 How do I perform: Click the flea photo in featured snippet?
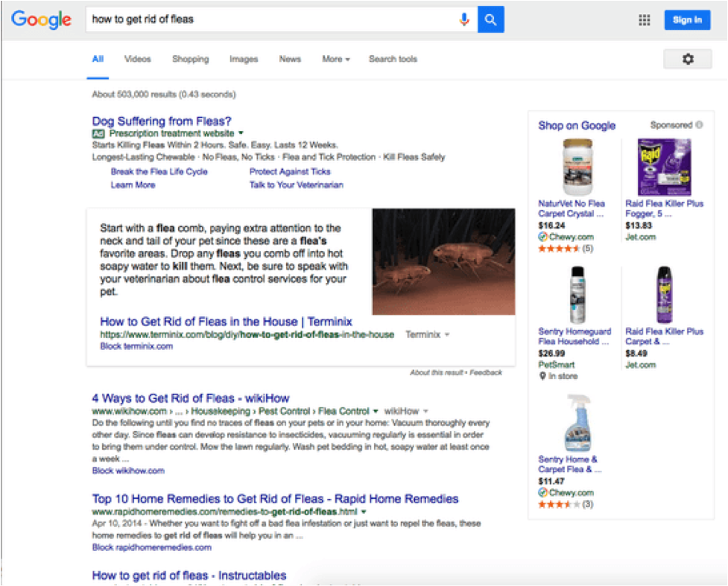(443, 261)
